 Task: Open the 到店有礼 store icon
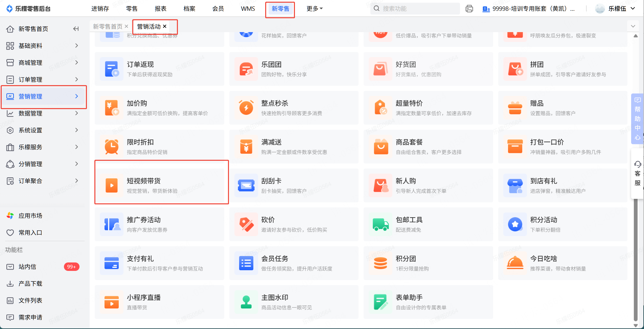click(515, 185)
